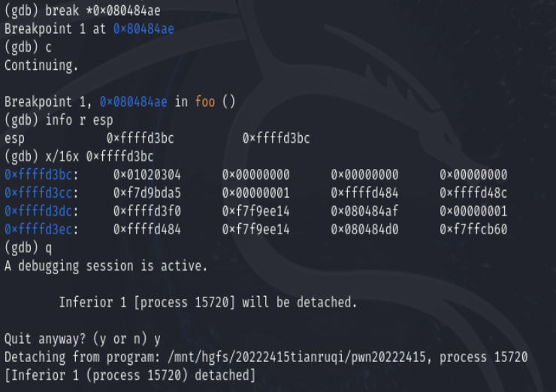Image resolution: width=556 pixels, height=392 pixels.
Task: Click the final "[Inferior 1 (process 15720) detached]" line
Action: click(130, 375)
